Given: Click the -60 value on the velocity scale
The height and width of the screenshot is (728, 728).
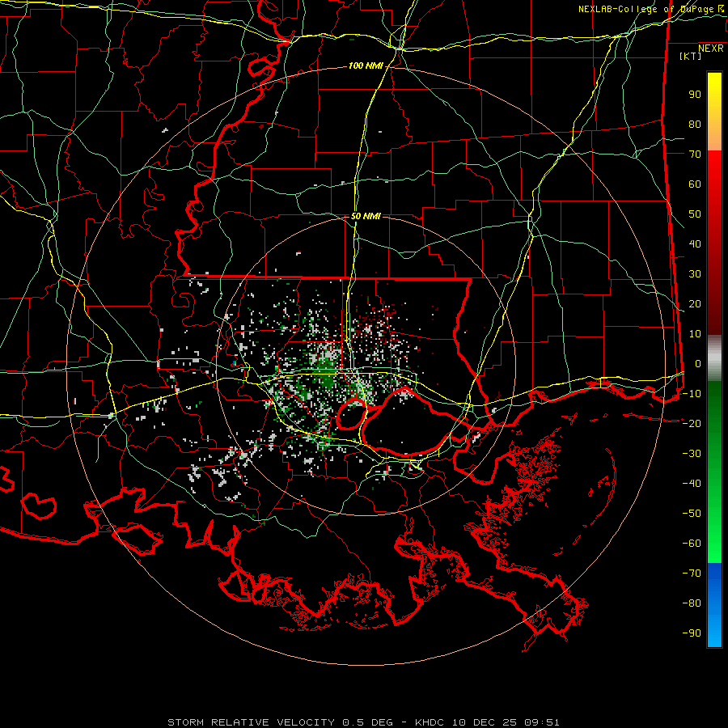Looking at the screenshot, I should tap(692, 544).
